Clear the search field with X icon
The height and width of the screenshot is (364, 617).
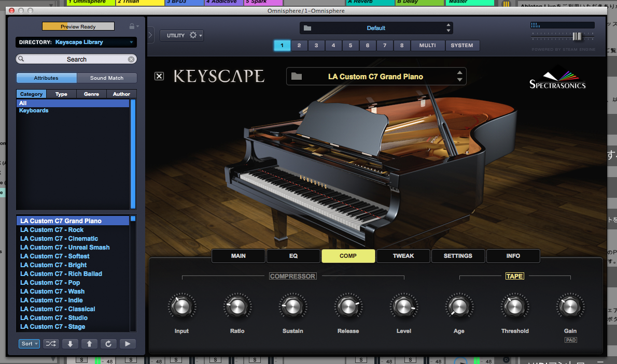click(x=131, y=60)
